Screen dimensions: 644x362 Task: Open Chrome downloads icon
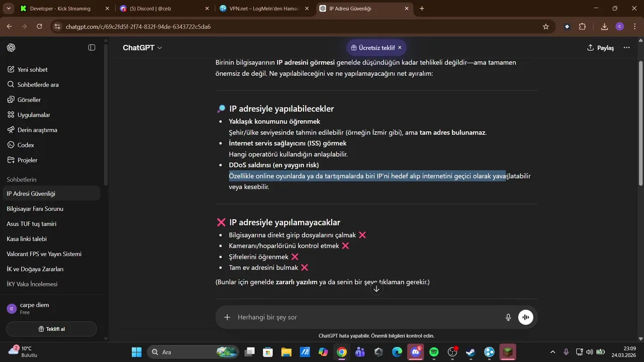coord(604,27)
